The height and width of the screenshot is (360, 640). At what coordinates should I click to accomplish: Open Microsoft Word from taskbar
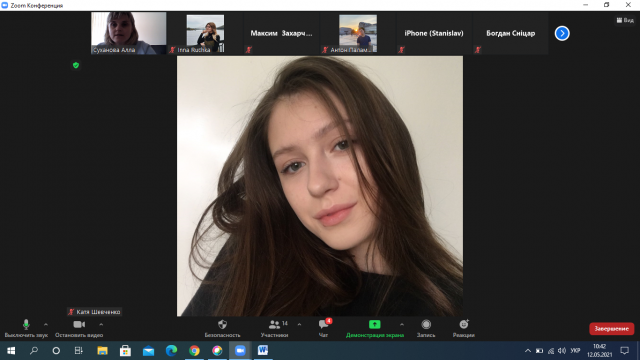tap(263, 351)
